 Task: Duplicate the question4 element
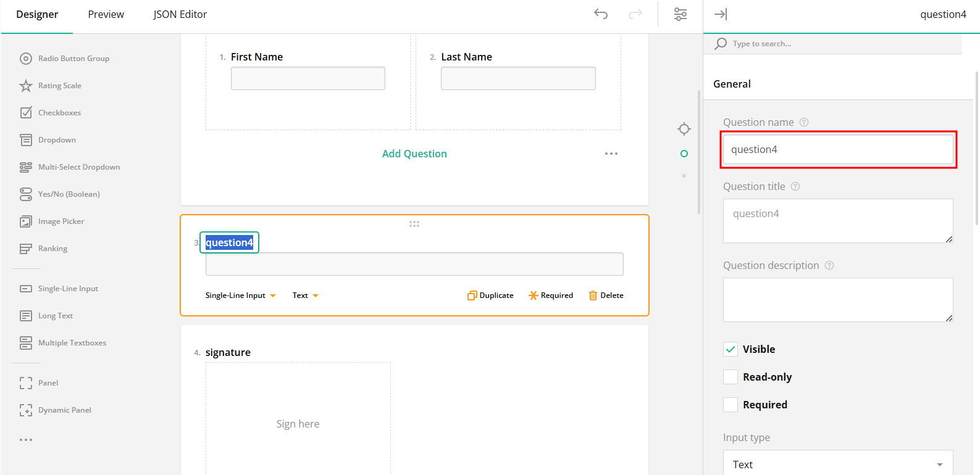(x=490, y=295)
